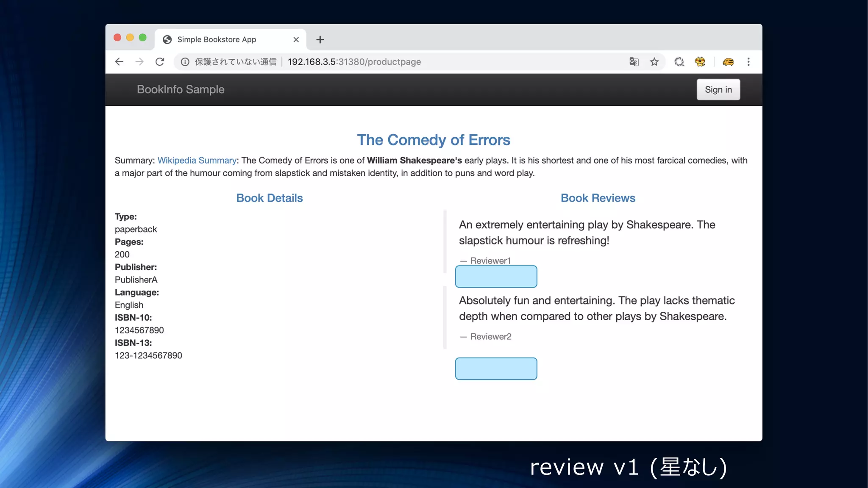868x488 pixels.
Task: Click the '123-1234567890' ISBN-13 value
Action: [x=148, y=355]
